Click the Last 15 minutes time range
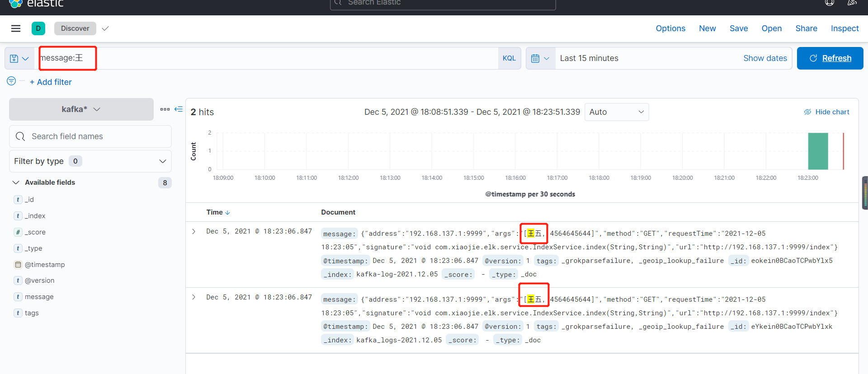 (589, 58)
